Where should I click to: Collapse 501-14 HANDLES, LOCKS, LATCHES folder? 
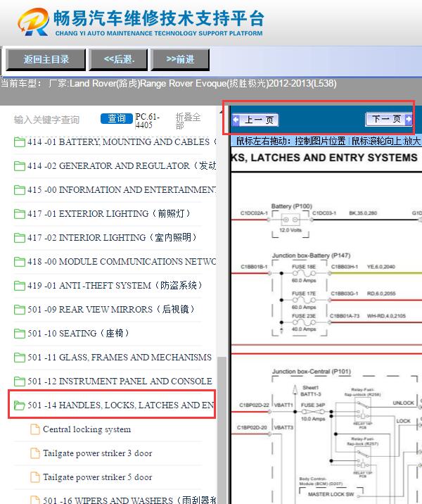tap(121, 405)
